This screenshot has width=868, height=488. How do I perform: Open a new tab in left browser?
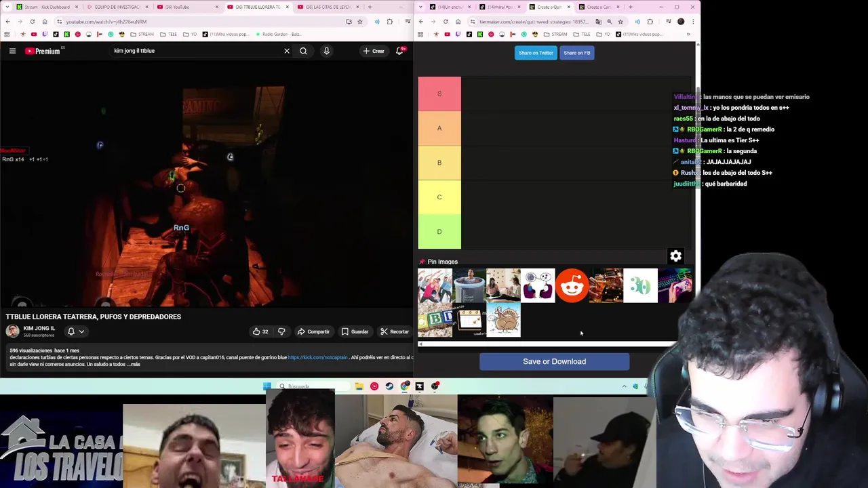[370, 7]
